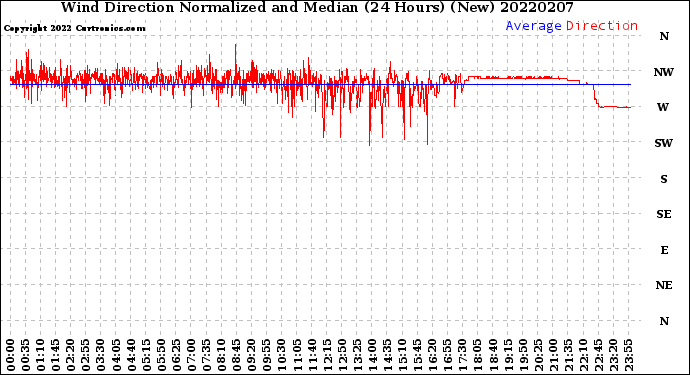Click the 'NW' axis label
The width and height of the screenshot is (690, 375).
point(664,72)
